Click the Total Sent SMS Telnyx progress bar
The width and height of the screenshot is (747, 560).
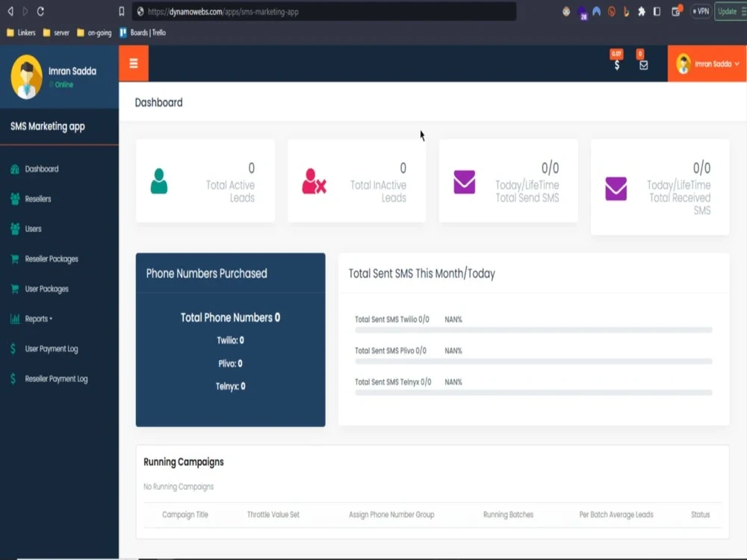pos(533,393)
